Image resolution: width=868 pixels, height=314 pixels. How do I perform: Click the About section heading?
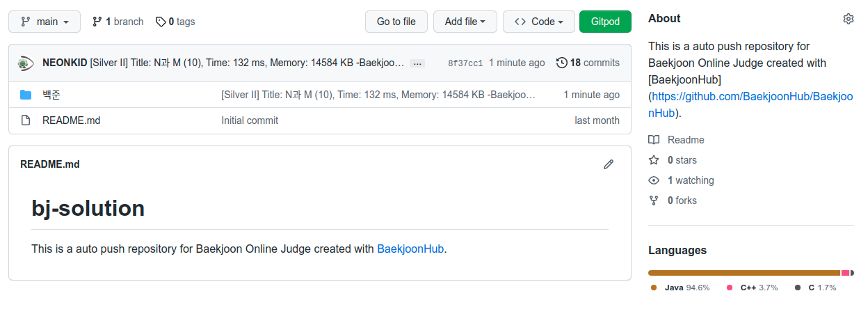click(x=664, y=19)
